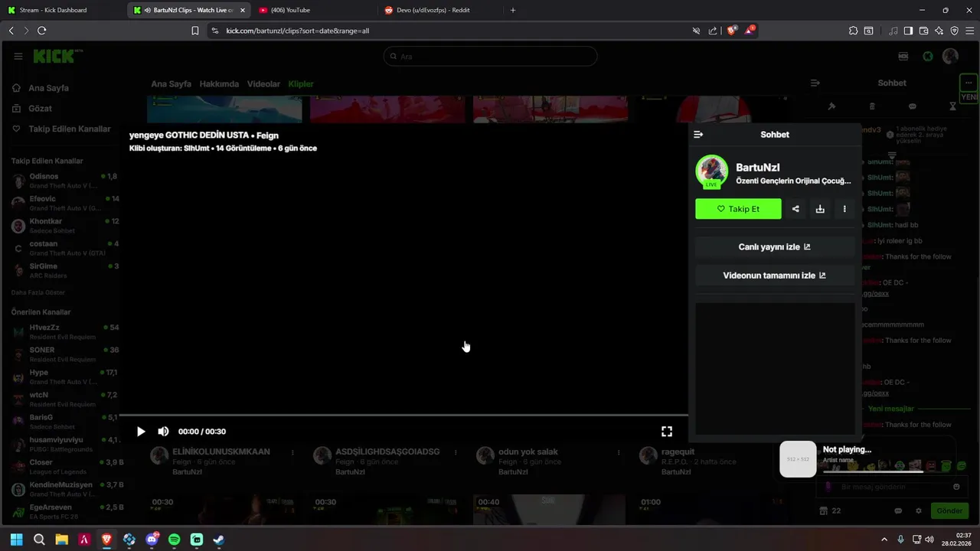Image resolution: width=980 pixels, height=551 pixels.
Task: Toggle Brave sidebar panel icon
Action: 909,31
